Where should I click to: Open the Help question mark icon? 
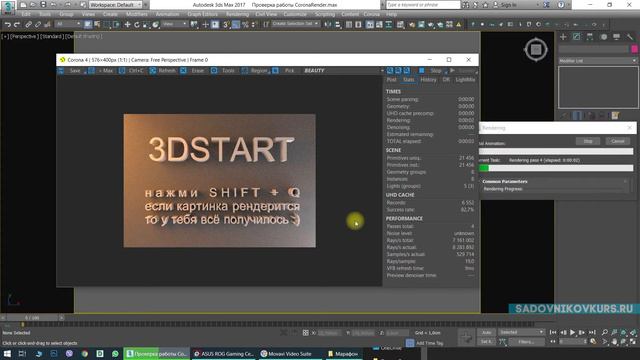(561, 5)
